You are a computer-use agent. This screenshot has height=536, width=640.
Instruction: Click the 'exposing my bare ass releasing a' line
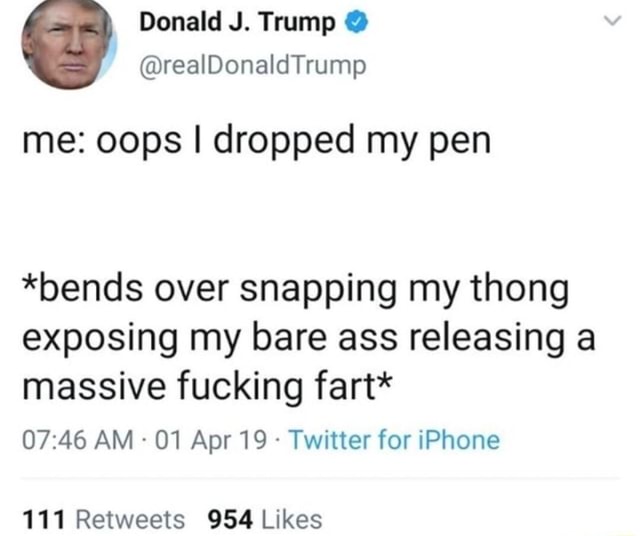coord(309,339)
